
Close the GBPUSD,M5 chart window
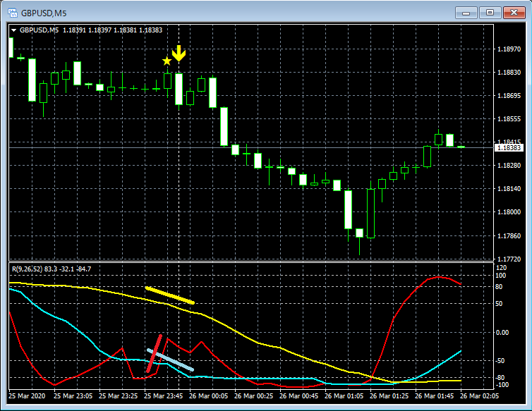tap(514, 13)
